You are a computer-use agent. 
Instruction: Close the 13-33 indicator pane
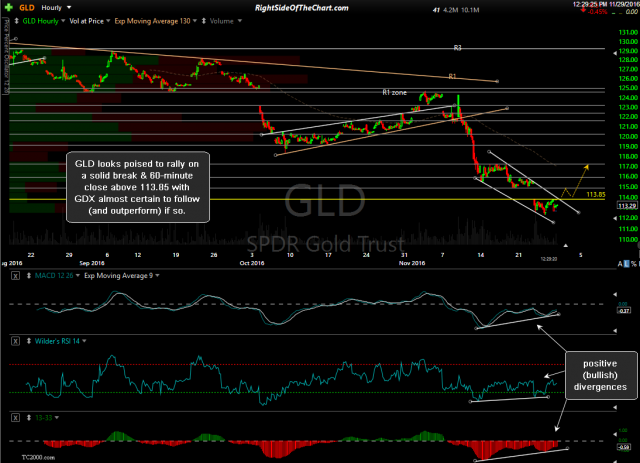click(x=15, y=418)
